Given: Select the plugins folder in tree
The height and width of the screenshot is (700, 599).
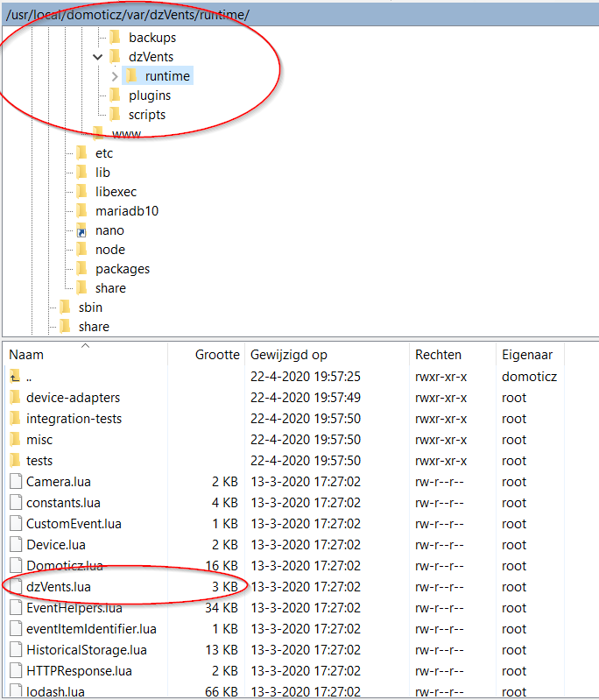Looking at the screenshot, I should click(150, 95).
